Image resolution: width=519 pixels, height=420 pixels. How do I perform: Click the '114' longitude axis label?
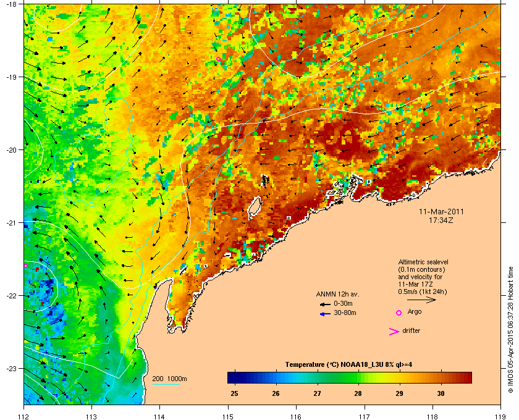coord(159,416)
